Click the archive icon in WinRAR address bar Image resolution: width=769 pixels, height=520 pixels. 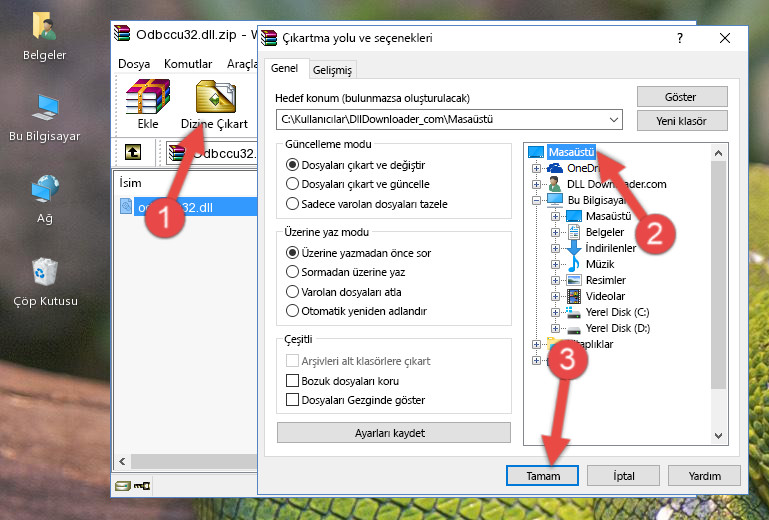[177, 153]
